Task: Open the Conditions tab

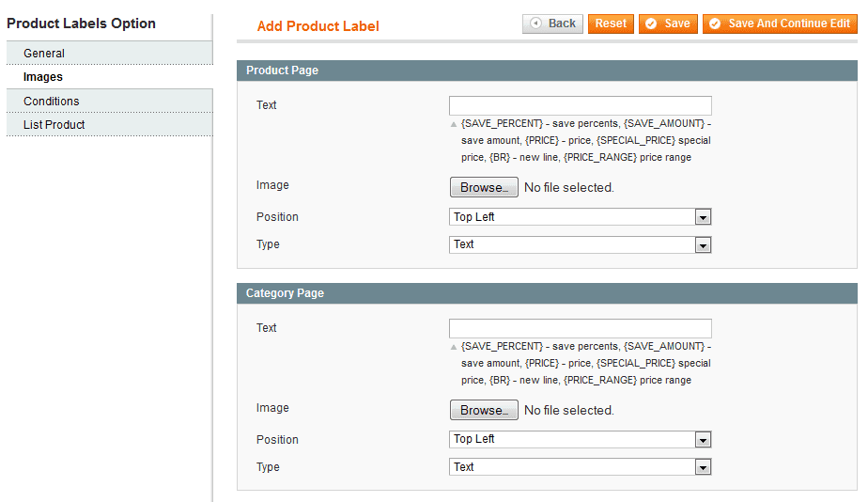Action: [52, 102]
